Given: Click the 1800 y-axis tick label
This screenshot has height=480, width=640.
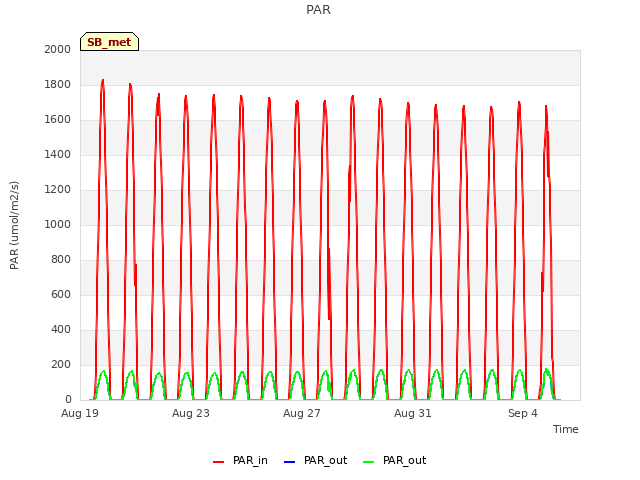Looking at the screenshot, I should (x=58, y=84).
